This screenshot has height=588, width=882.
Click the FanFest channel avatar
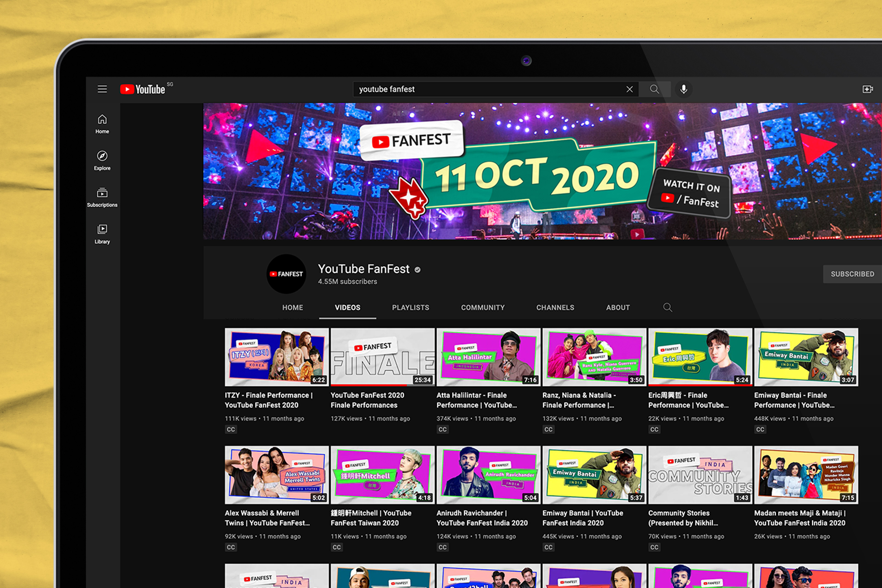tap(286, 274)
